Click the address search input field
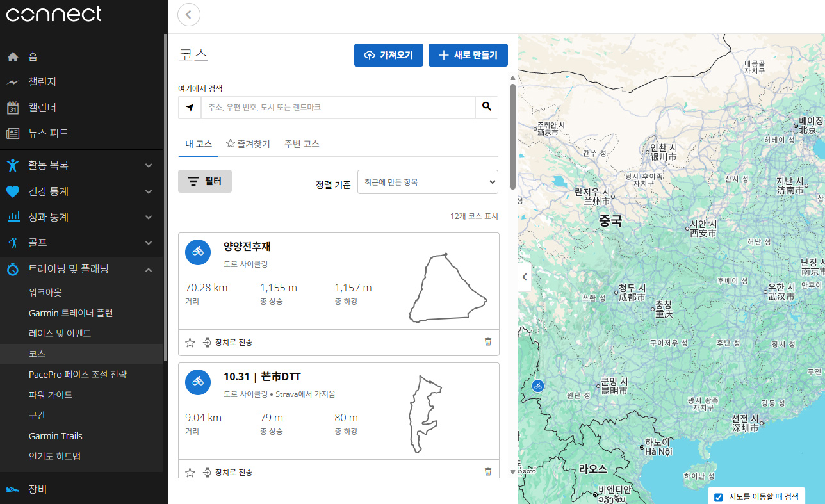Screen dimensions: 825x504 (338, 108)
